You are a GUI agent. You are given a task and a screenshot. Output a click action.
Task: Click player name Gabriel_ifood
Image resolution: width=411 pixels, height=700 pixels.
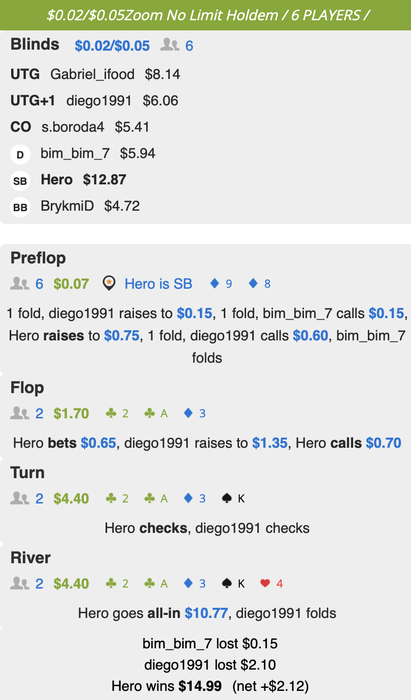tap(92, 74)
